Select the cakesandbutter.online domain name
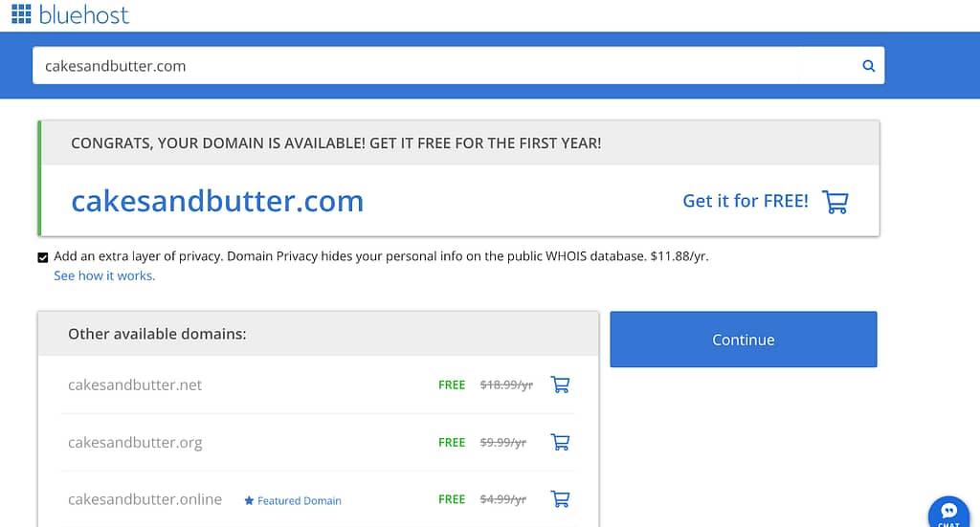 (145, 499)
